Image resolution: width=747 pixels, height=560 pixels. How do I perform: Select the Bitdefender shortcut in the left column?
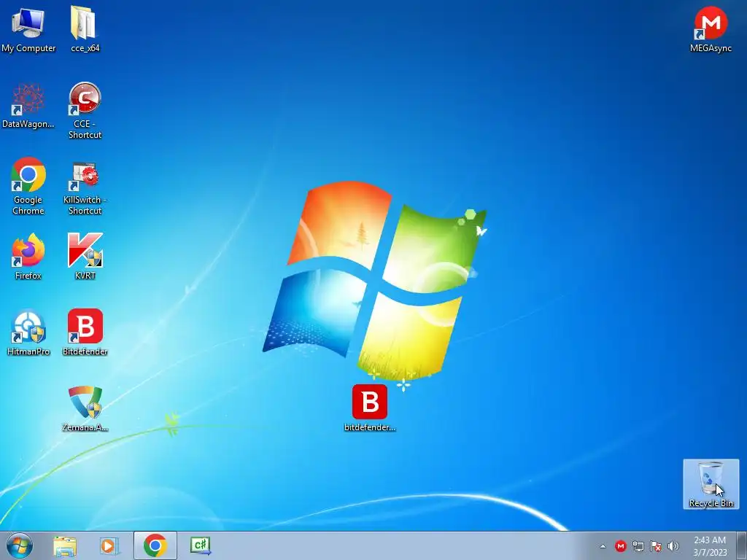(85, 332)
